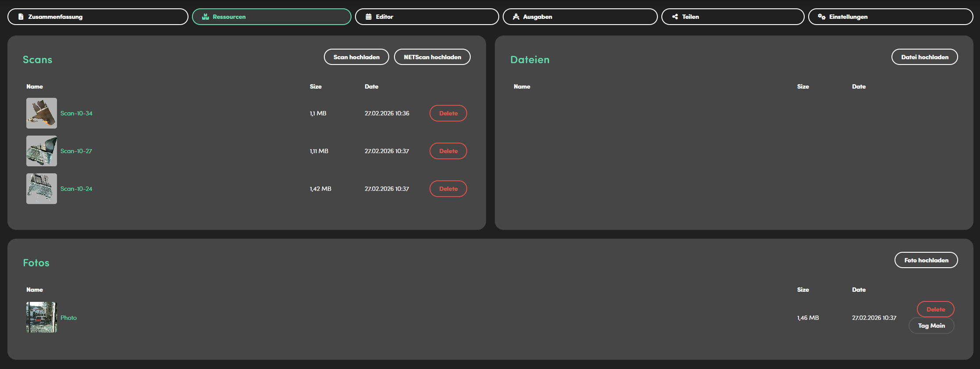The width and height of the screenshot is (980, 369).
Task: Click the Foto hochladen button
Action: tap(926, 260)
